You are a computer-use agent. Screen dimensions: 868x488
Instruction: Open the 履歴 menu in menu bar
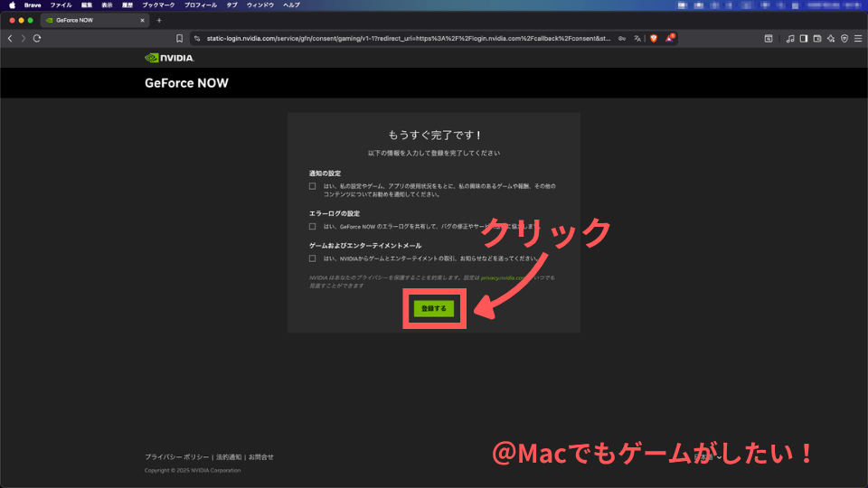127,5
